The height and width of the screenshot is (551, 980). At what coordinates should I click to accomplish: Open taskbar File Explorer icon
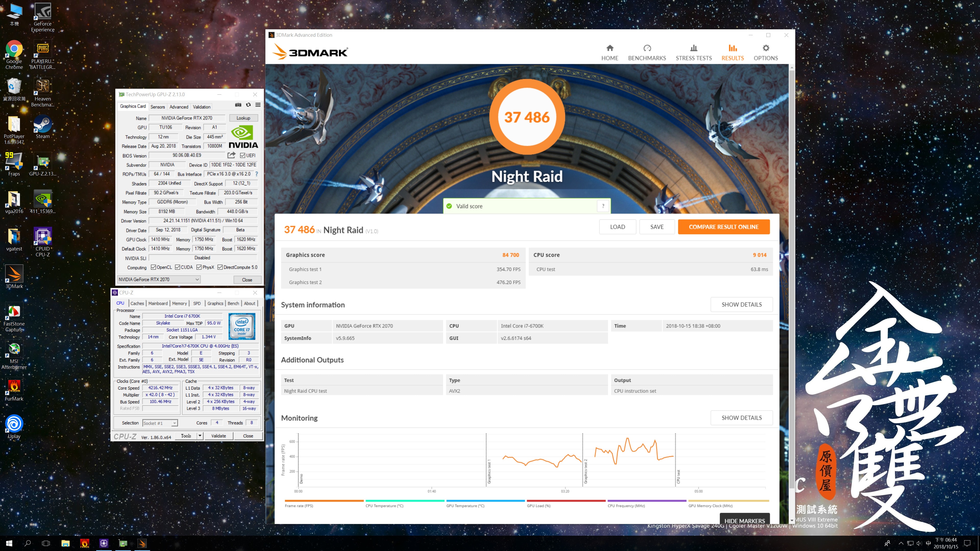pyautogui.click(x=65, y=543)
